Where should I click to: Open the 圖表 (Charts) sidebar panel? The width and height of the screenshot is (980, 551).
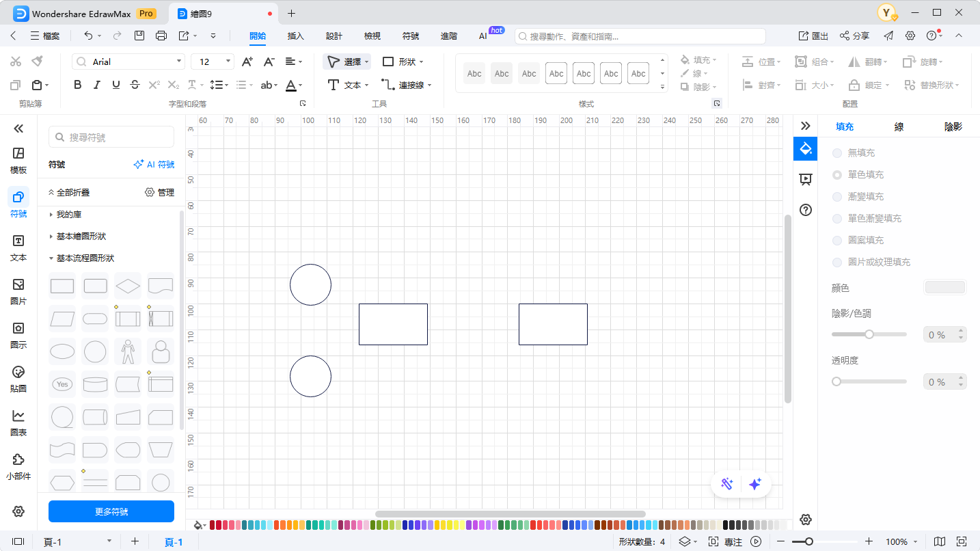tap(18, 422)
